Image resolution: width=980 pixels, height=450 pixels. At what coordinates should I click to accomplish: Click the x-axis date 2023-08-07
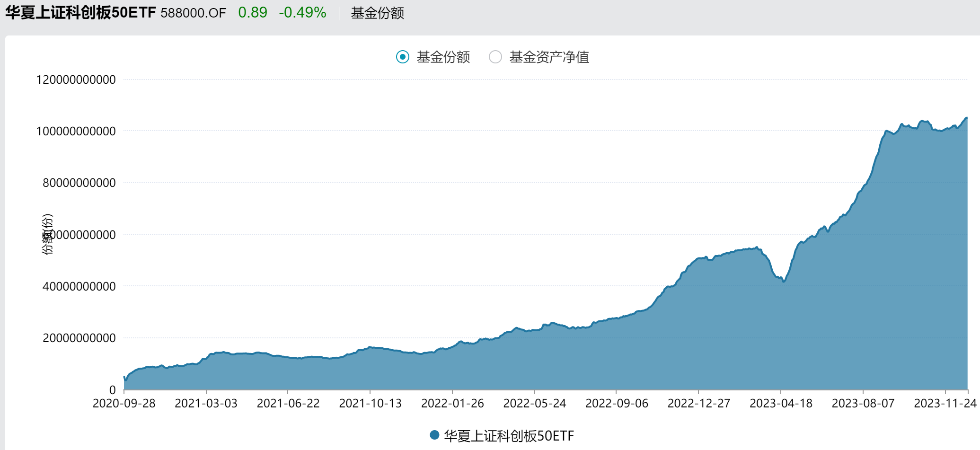[x=863, y=404]
